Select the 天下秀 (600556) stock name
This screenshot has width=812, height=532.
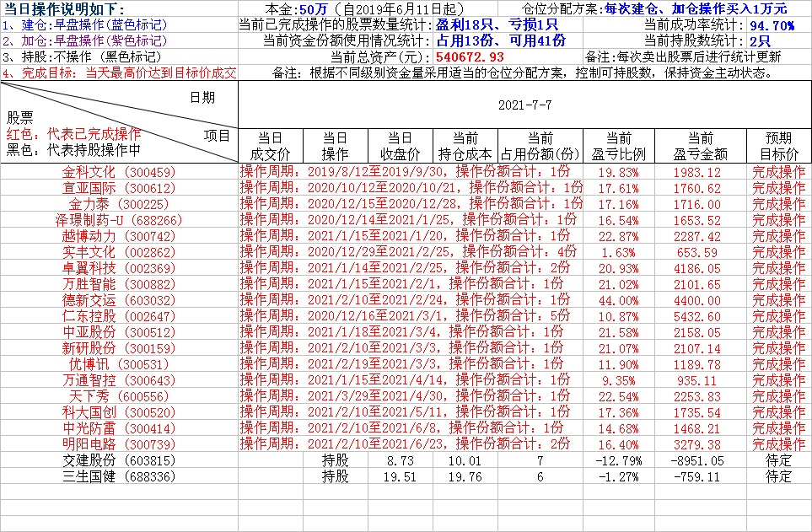119,396
